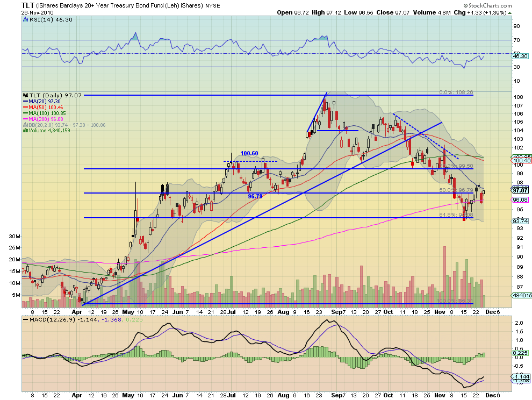Click the Chg +1.33 (+1.39%) header value
The height and width of the screenshot is (400, 532).
tap(480, 12)
